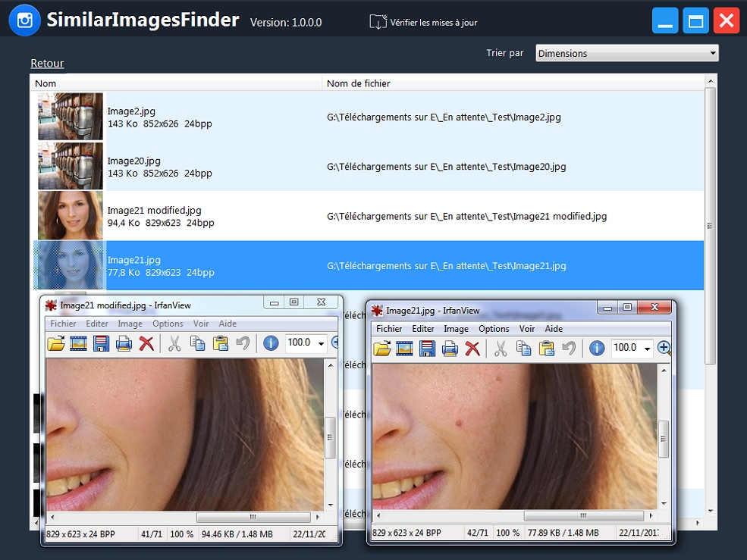Viewport: 747px width, 560px height.
Task: Maximize the Image21.jpg IrfanView window
Action: click(627, 307)
